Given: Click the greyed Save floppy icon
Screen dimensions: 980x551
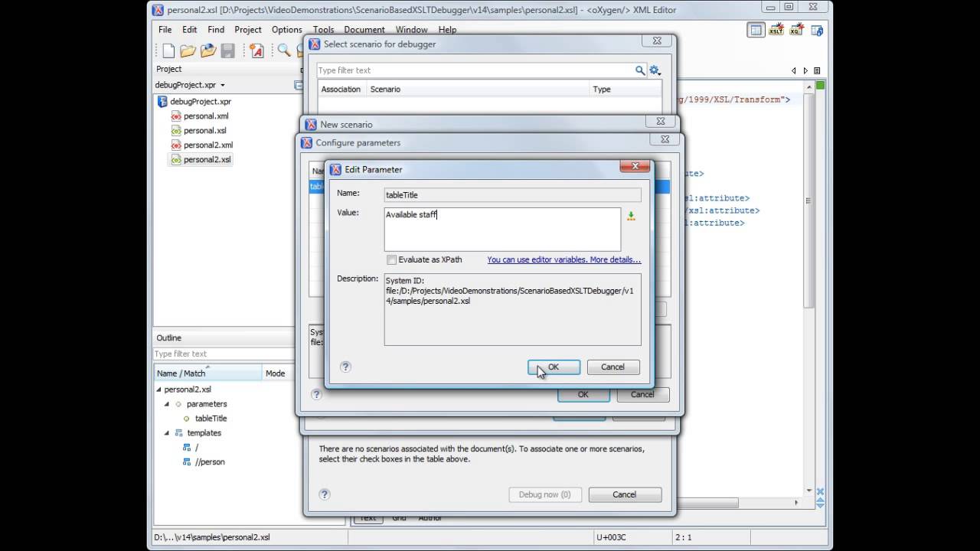Looking at the screenshot, I should coord(227,51).
